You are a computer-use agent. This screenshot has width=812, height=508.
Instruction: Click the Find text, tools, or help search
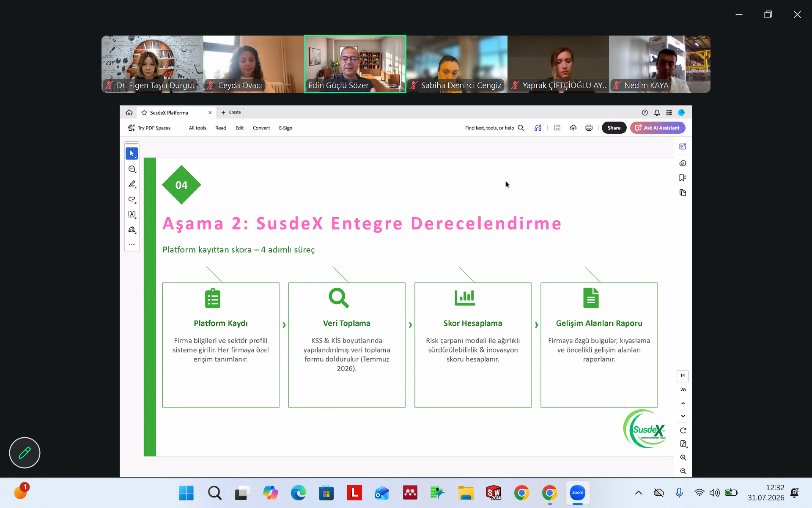click(x=494, y=128)
